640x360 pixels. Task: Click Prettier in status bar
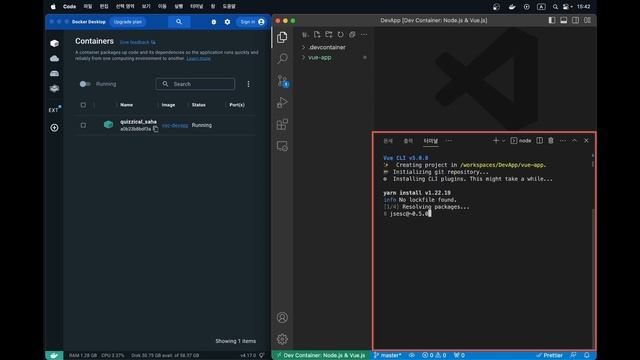(x=549, y=356)
